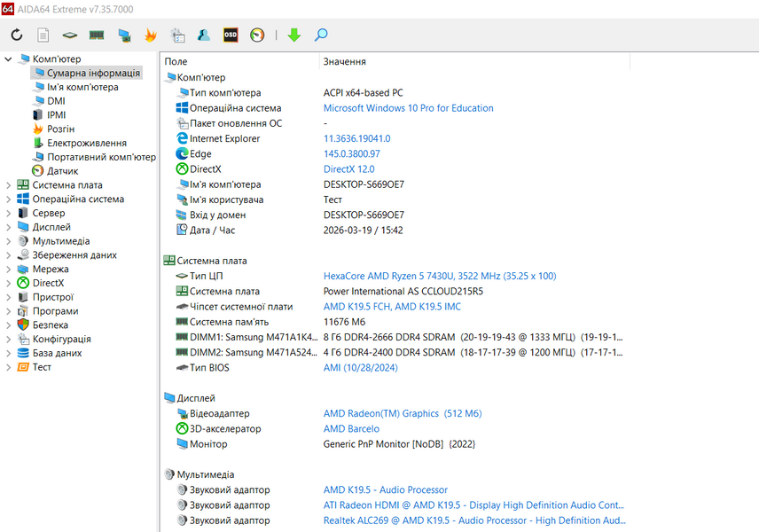759x532 pixels.
Task: Expand the Мережа tree node
Action: click(8, 270)
